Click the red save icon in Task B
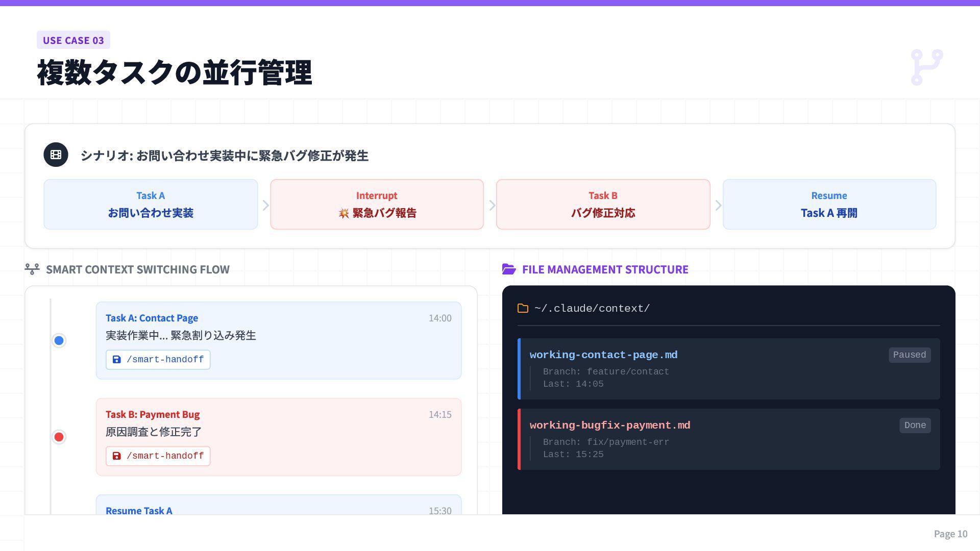Screen dimensions: 980x551 [x=117, y=456]
